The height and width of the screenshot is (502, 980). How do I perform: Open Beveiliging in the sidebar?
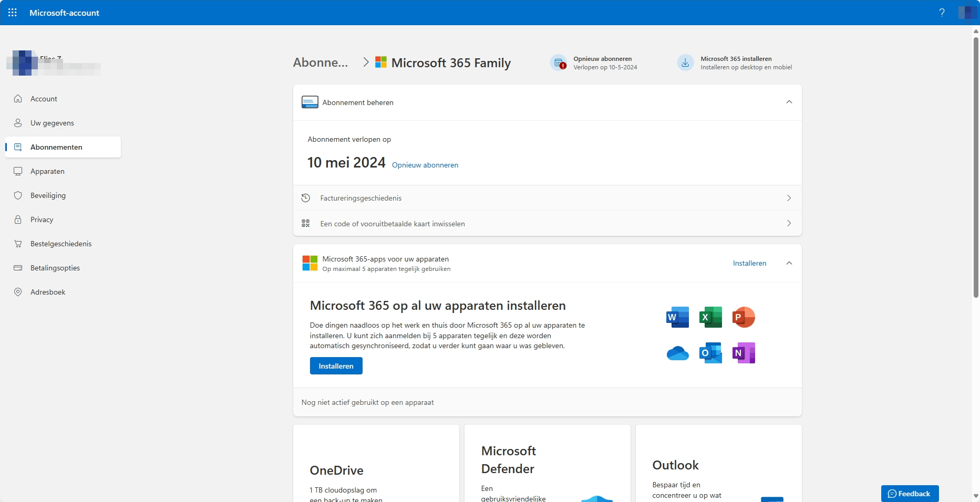point(63,195)
